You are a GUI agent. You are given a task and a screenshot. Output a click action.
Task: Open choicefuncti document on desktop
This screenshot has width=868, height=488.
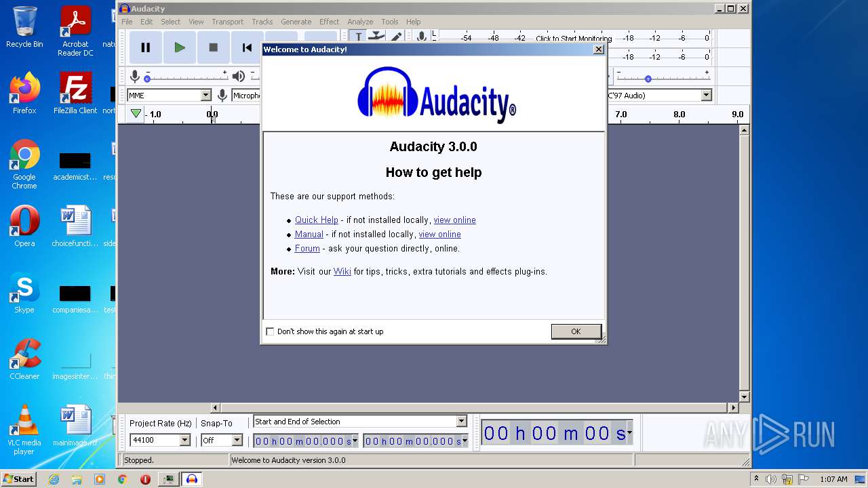[x=75, y=226]
